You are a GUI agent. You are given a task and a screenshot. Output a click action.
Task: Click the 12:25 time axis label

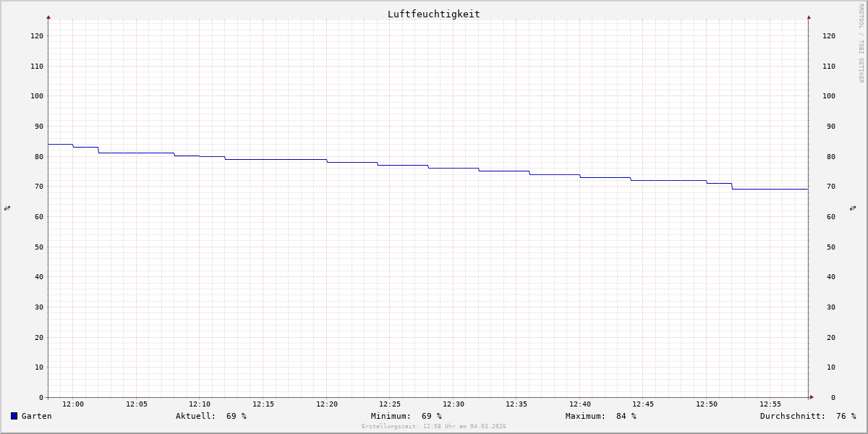pos(390,404)
